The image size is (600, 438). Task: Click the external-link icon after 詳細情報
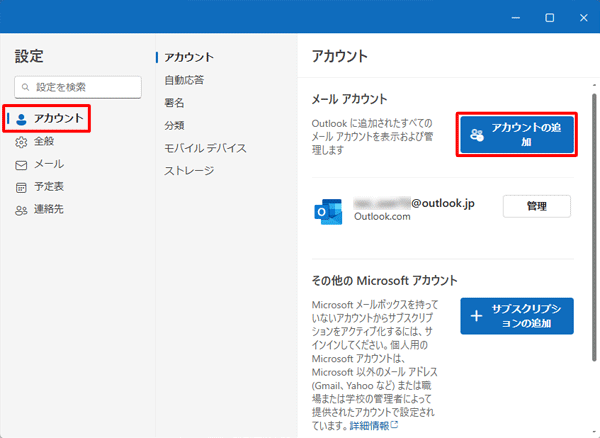click(x=395, y=425)
